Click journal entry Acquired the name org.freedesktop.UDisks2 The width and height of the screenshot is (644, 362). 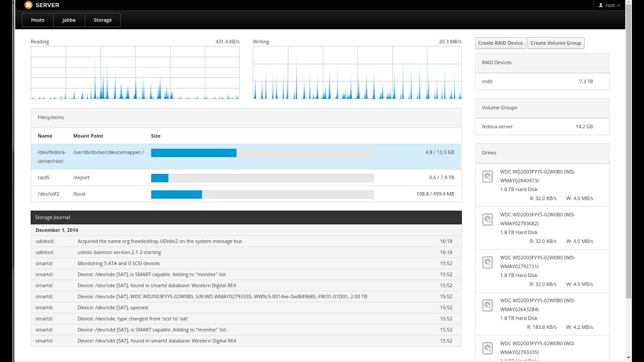[x=246, y=241]
